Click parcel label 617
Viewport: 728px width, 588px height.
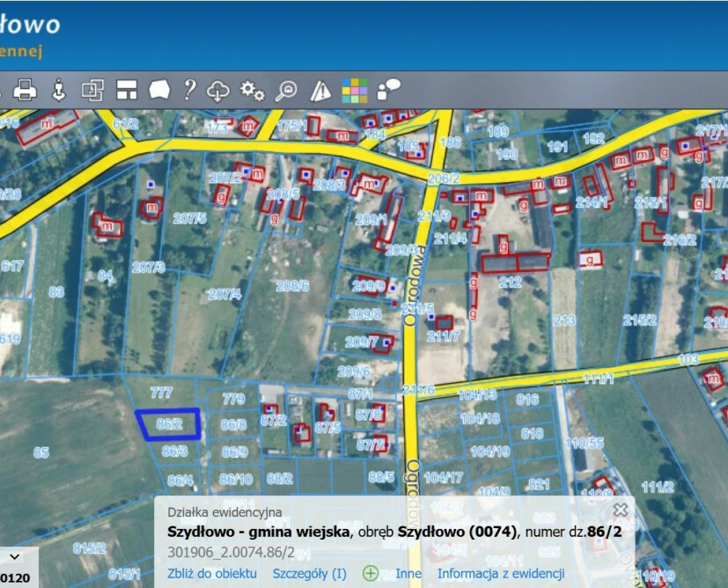click(12, 266)
